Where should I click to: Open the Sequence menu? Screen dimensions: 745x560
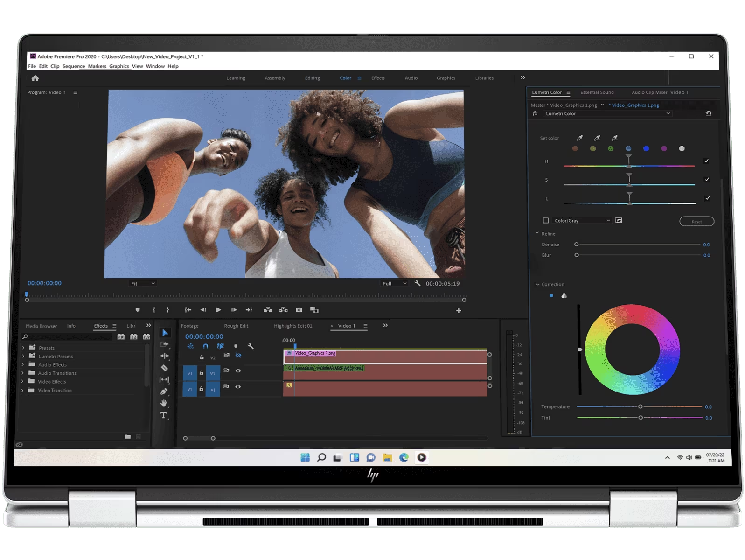click(x=74, y=66)
